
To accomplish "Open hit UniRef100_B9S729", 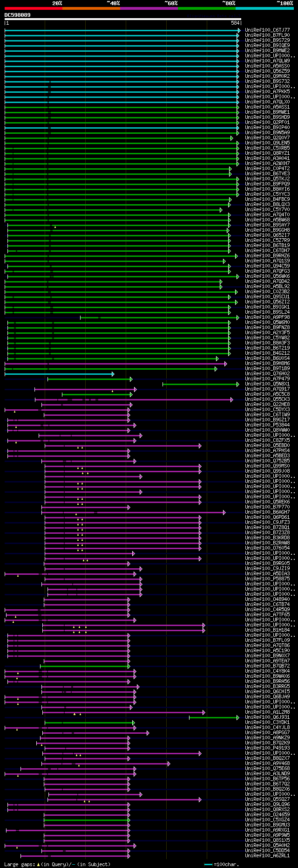I will 267,41.
